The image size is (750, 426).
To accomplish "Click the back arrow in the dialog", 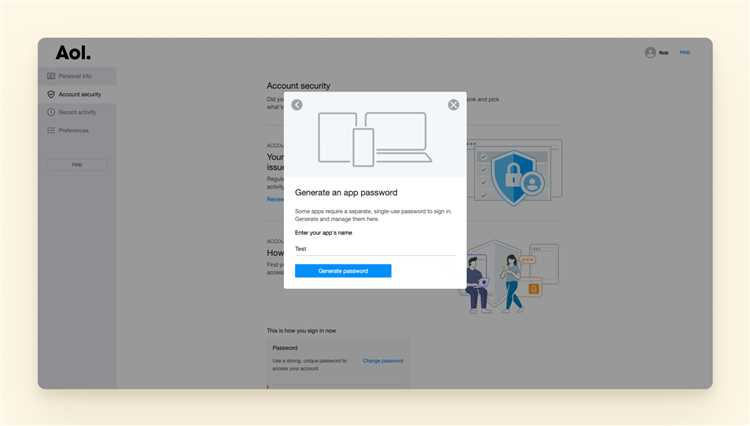I will pos(297,105).
